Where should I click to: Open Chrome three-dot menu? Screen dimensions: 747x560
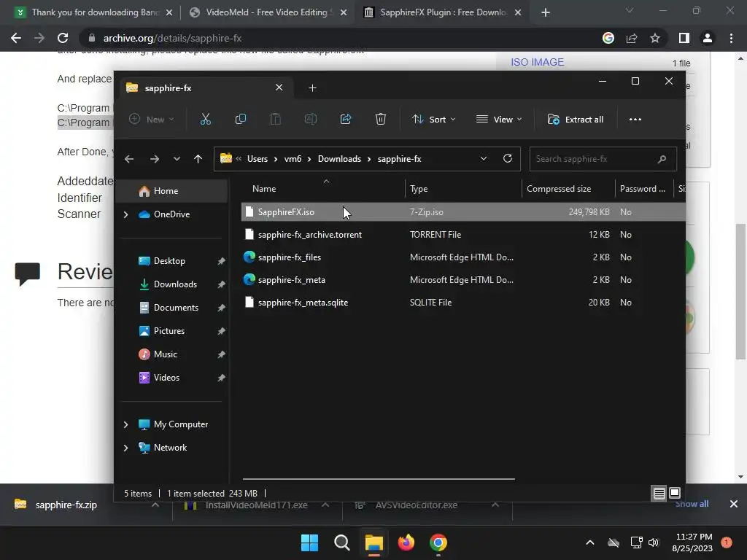731,38
